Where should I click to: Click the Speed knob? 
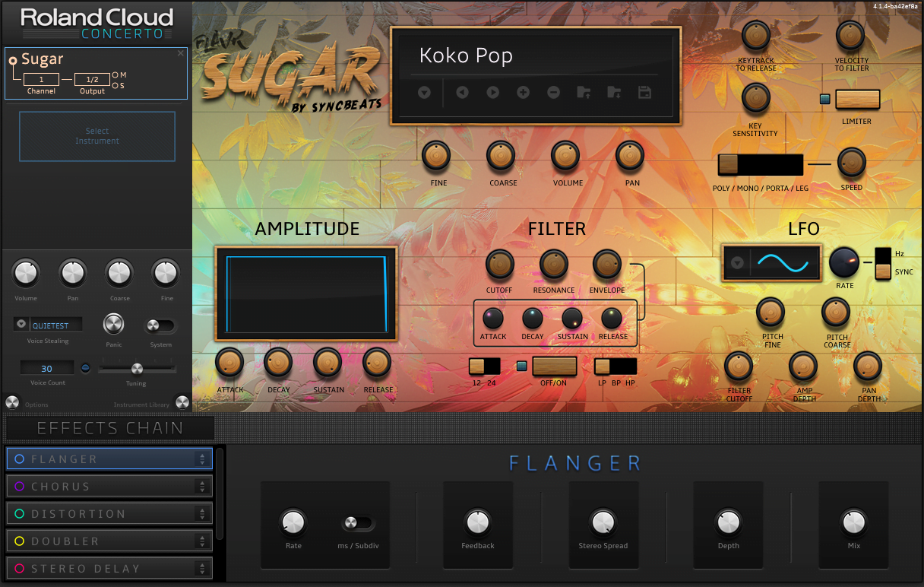point(851,162)
